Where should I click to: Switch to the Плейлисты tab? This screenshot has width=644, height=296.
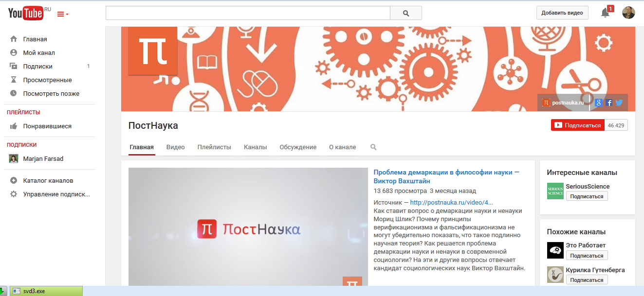coord(214,147)
